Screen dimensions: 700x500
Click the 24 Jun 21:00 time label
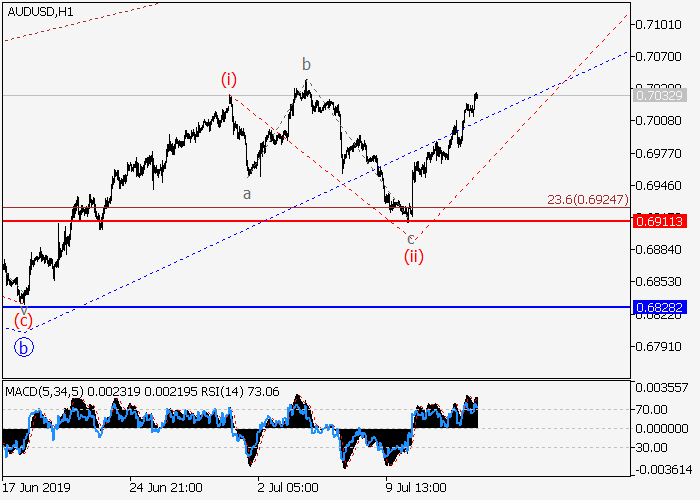tap(166, 488)
